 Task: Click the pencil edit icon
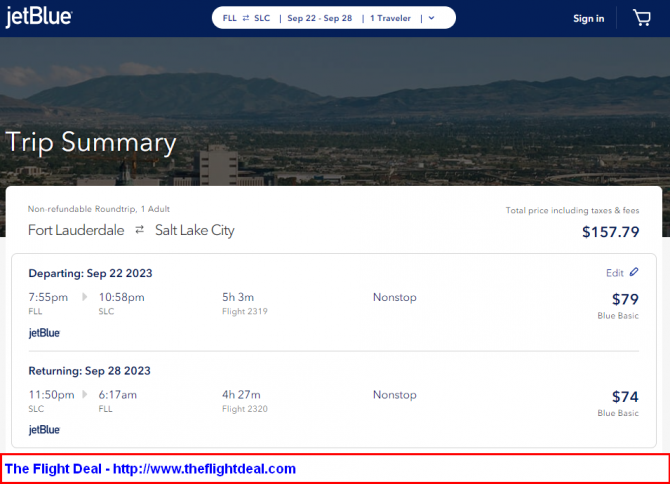(x=634, y=272)
